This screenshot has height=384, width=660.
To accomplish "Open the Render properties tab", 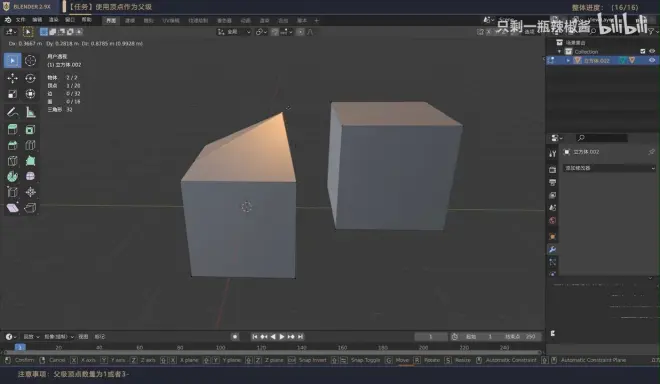I will coord(552,170).
